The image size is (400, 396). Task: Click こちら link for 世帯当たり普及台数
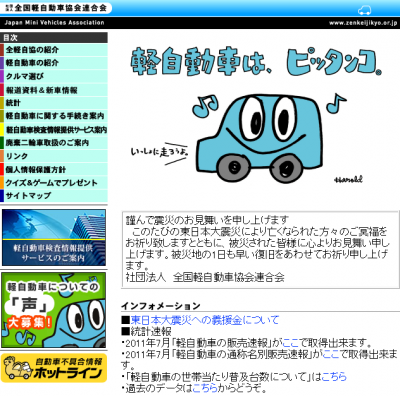[x=334, y=377]
